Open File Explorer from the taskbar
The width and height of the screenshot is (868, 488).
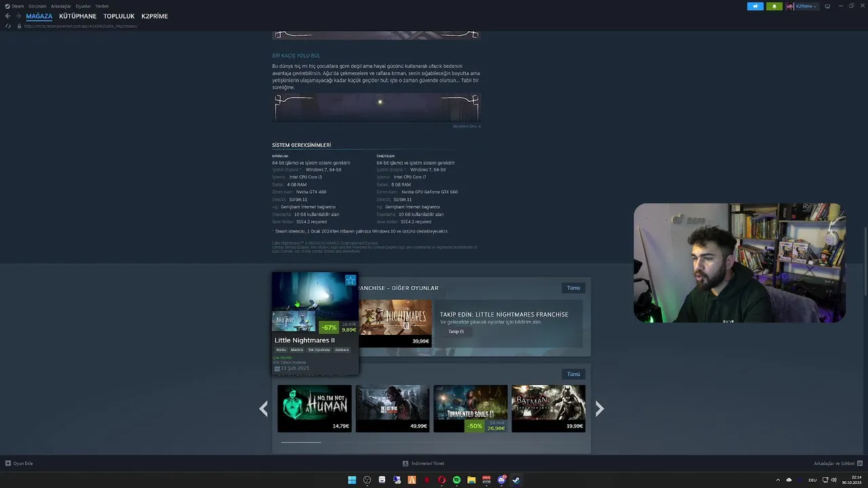(471, 480)
